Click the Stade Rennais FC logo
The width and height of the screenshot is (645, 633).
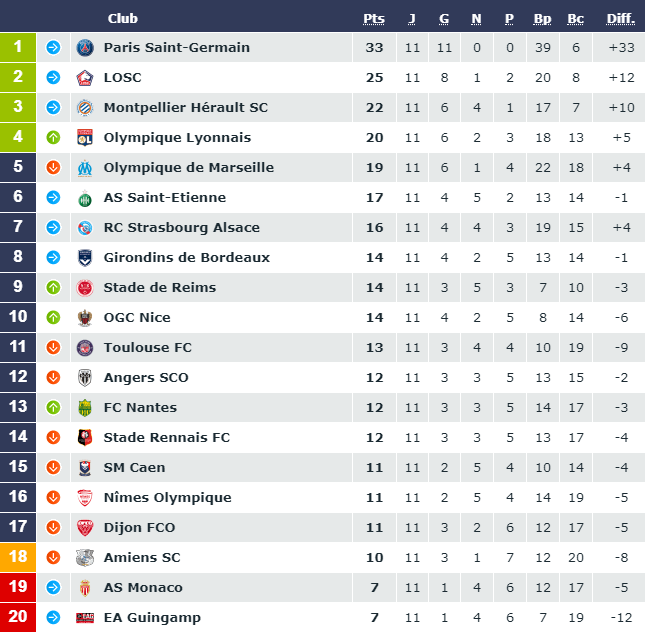coord(85,438)
